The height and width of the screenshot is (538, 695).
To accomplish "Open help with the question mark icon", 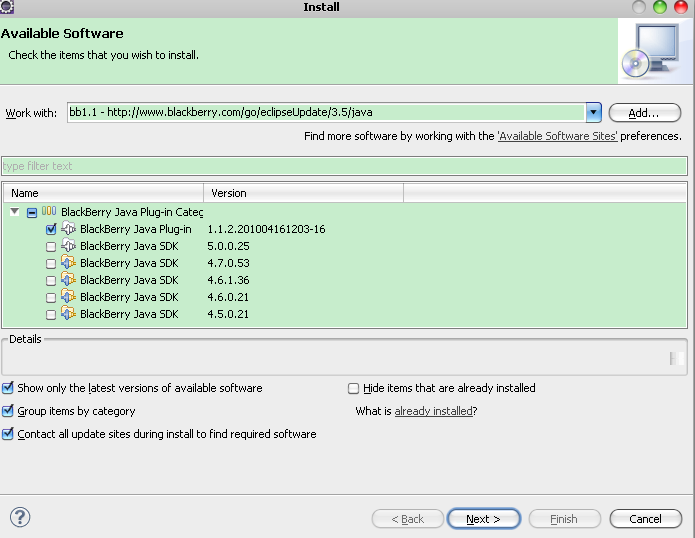I will click(x=20, y=517).
